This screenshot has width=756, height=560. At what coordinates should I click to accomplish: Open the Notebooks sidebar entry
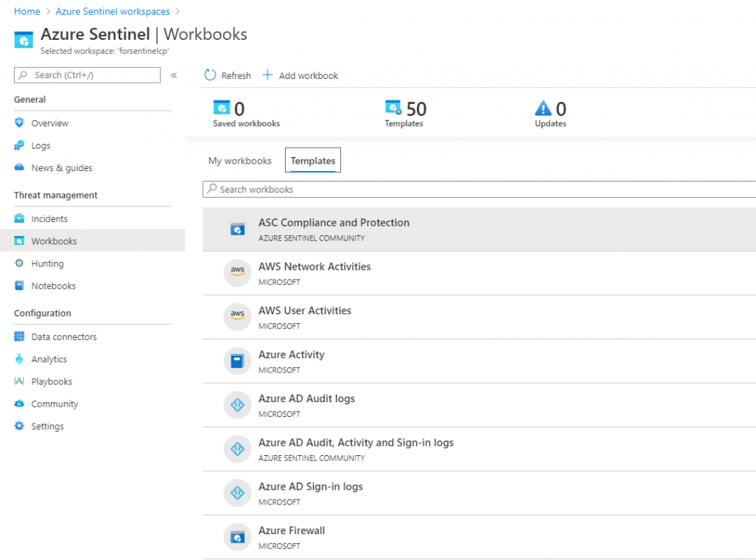click(x=53, y=286)
